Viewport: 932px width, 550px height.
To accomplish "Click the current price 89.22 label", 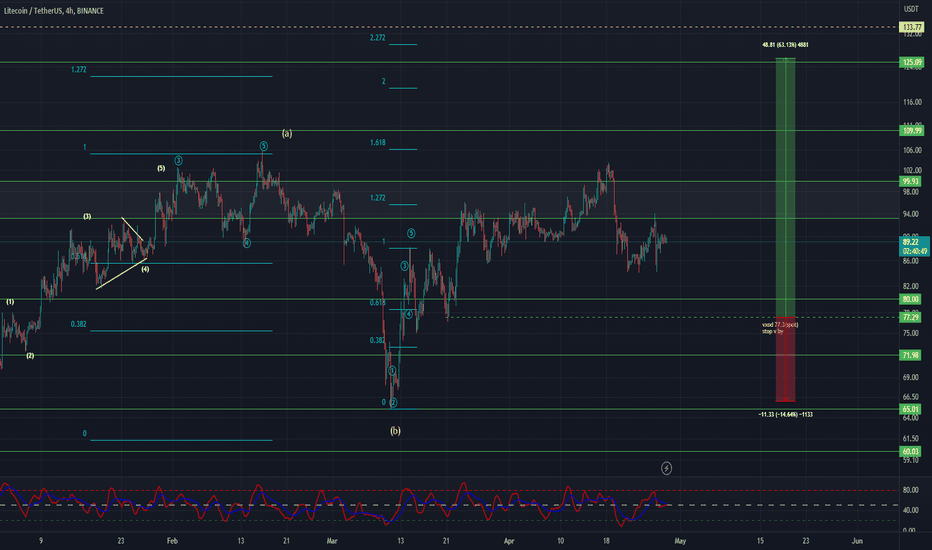I will click(x=911, y=242).
